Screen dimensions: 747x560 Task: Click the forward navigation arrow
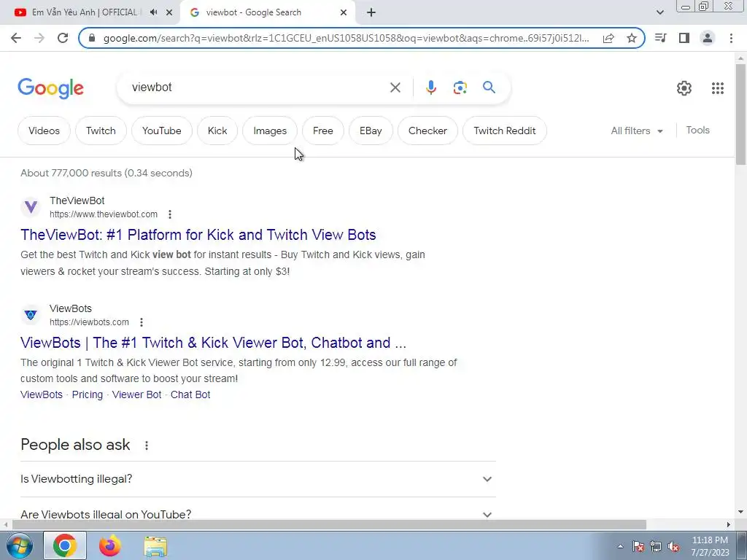39,38
